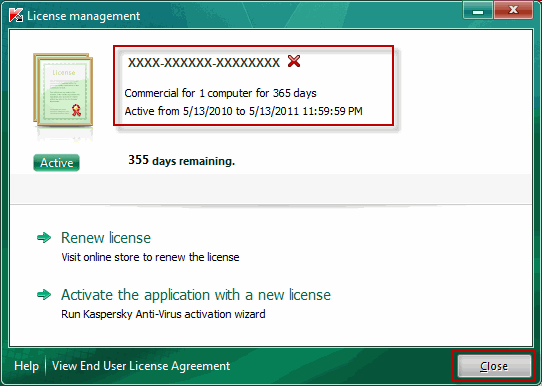Select the license key XXXX-XXXXXX-XXXXXXXX text
The image size is (542, 386).
204,63
